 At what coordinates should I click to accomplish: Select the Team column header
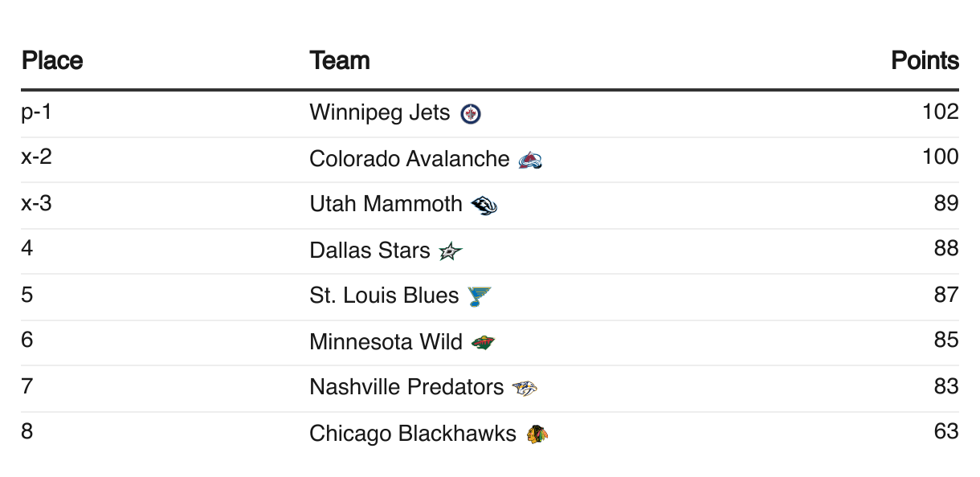(340, 61)
